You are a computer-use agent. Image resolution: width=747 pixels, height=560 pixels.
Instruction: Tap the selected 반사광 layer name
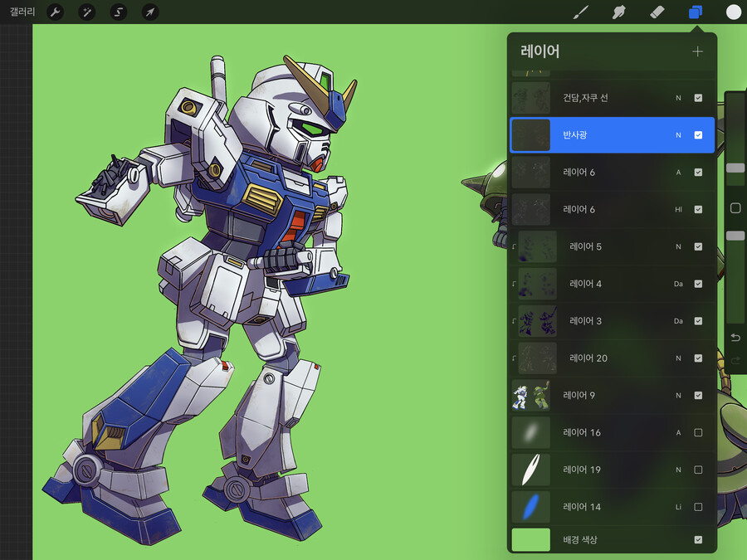click(x=575, y=135)
